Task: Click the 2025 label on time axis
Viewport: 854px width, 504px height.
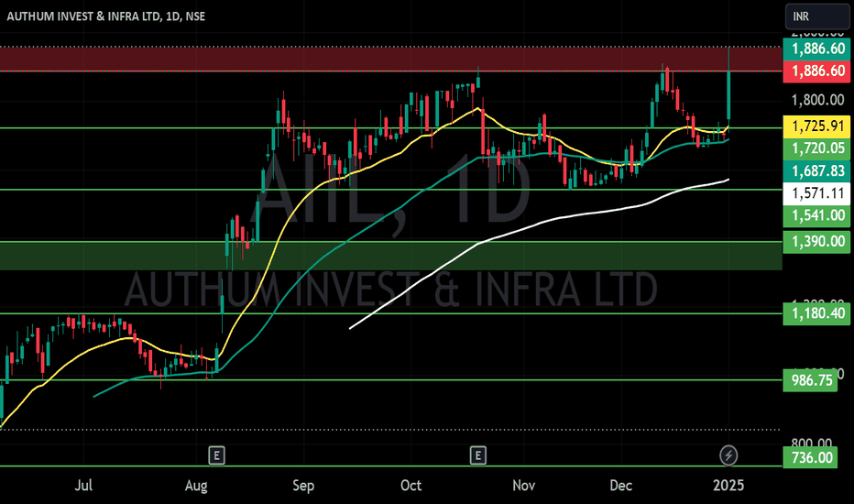Action: (x=728, y=485)
